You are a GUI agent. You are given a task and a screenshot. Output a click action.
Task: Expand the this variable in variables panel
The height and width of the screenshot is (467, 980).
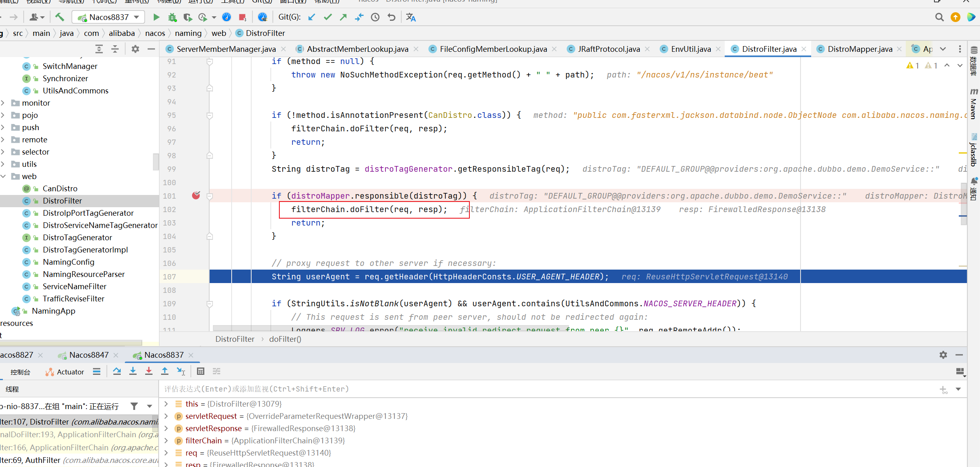pos(166,404)
